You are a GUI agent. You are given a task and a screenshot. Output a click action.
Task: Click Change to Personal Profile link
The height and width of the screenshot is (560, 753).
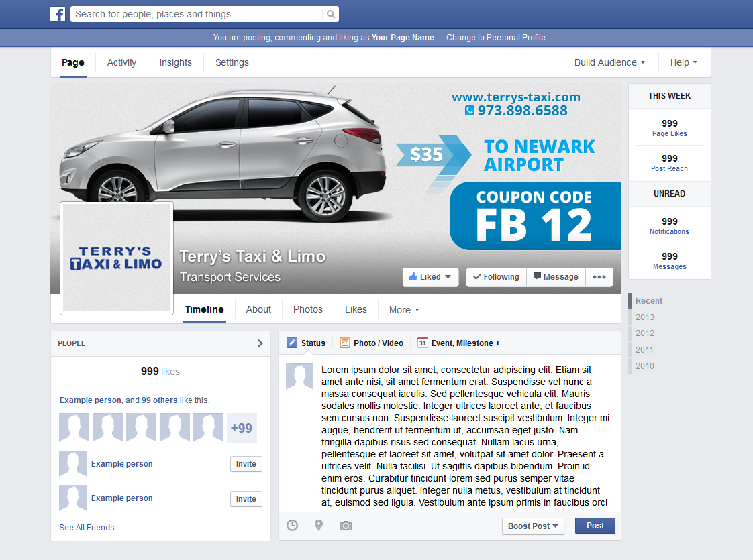pyautogui.click(x=495, y=38)
